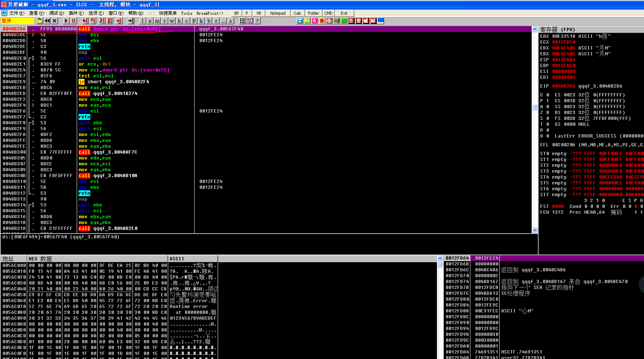Open the Call stack with the 'k' button
The height and width of the screenshot is (359, 644).
[x=201, y=21]
